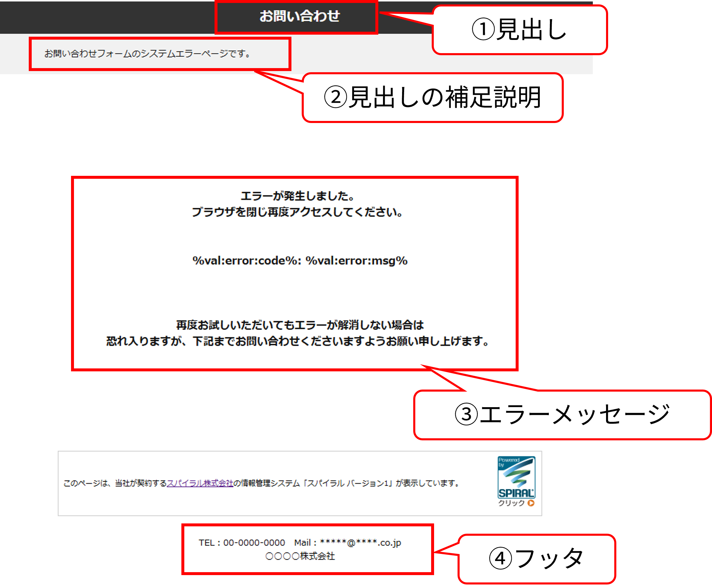Click the TEL 00-0000-0000 footer text
Image resolution: width=712 pixels, height=588 pixels.
[x=242, y=542]
